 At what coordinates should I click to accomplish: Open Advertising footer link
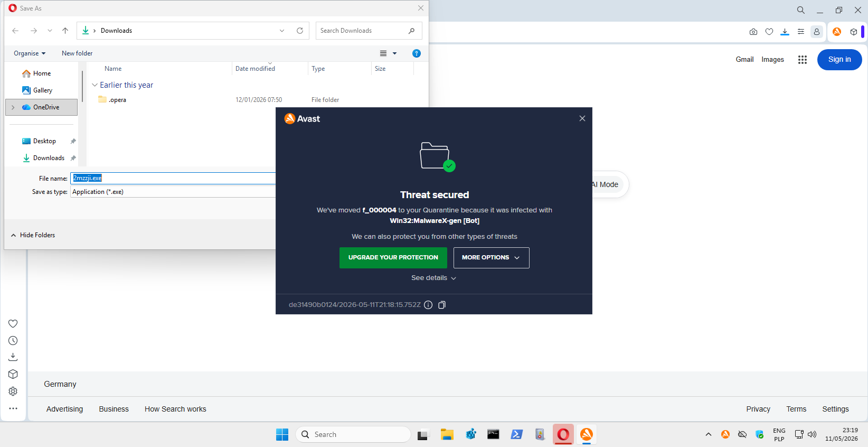click(x=64, y=409)
